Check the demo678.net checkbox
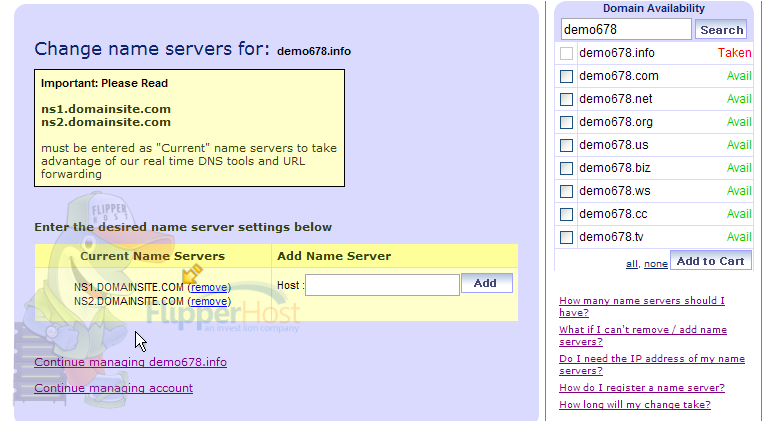This screenshot has height=422, width=776. click(566, 99)
